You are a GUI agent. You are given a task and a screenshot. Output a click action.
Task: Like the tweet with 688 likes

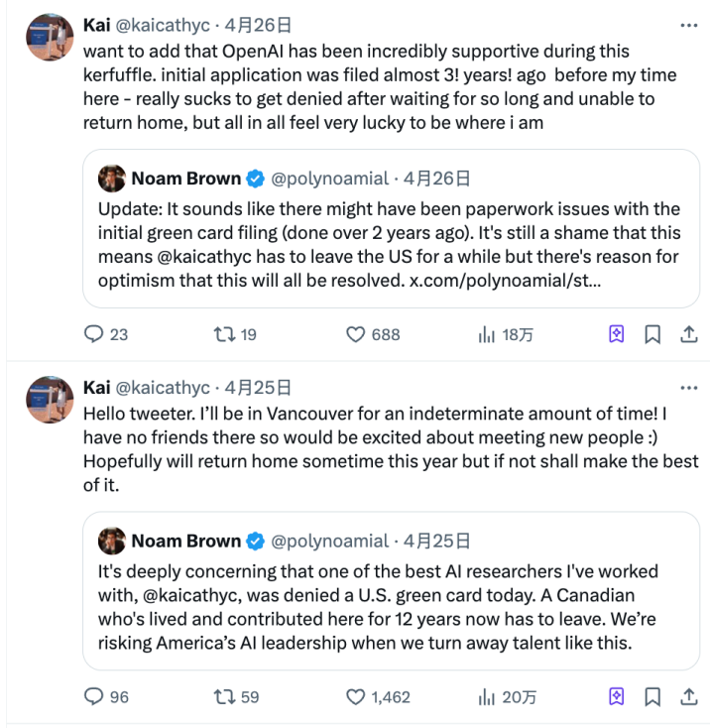tap(356, 335)
